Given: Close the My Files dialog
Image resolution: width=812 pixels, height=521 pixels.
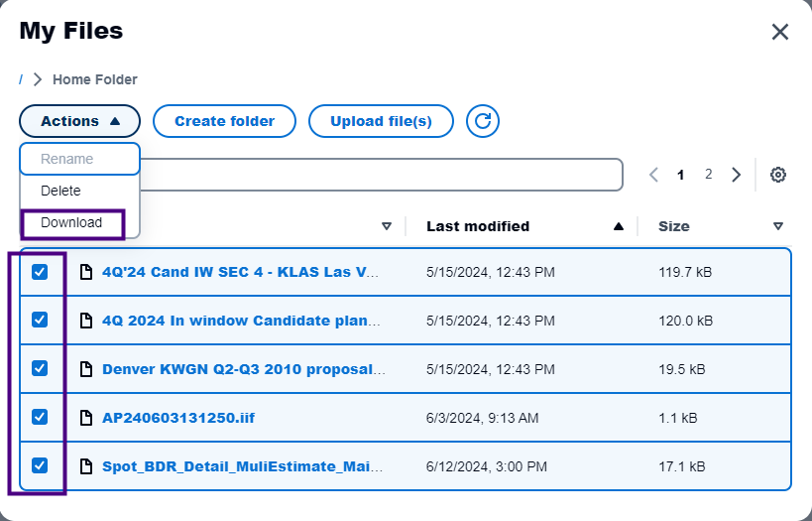Looking at the screenshot, I should coord(780,32).
